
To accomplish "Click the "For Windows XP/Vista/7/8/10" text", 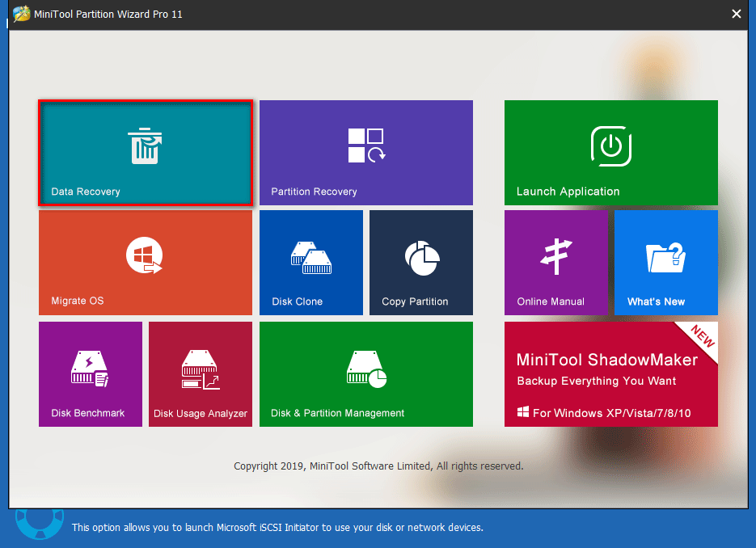I will (611, 413).
